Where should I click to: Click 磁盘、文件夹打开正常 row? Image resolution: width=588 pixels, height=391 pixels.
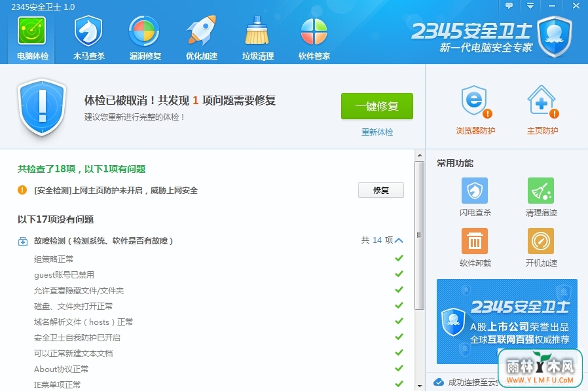pos(219,306)
